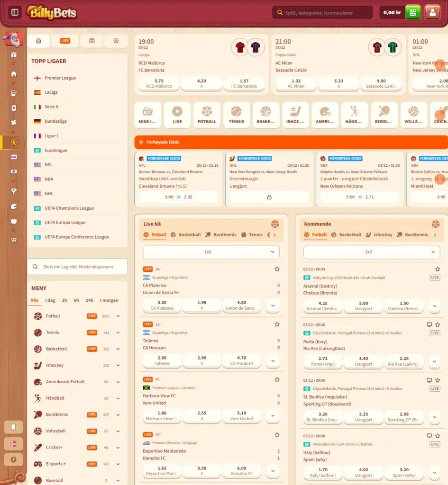Open UEFA Champions League link
448x485 pixels.
click(x=69, y=208)
